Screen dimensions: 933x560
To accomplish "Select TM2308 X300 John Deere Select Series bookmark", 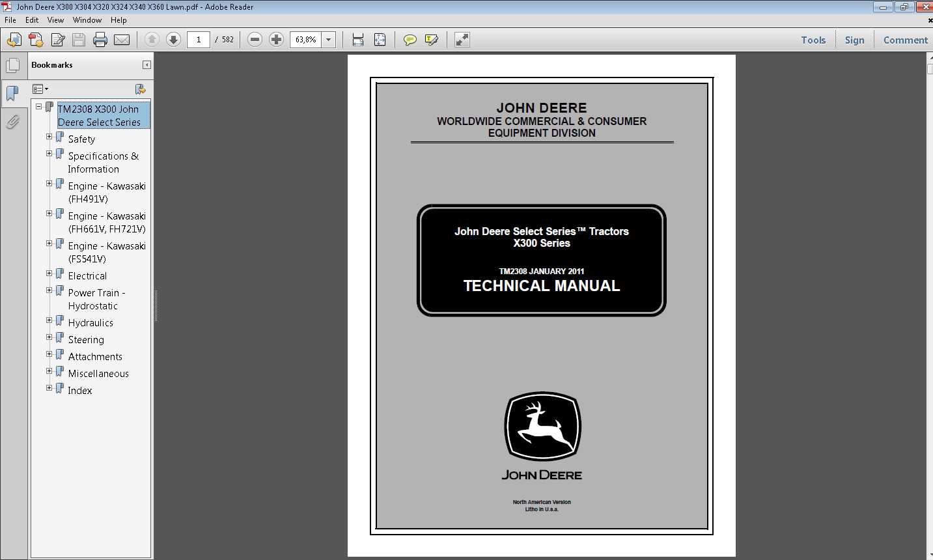I will [x=104, y=115].
